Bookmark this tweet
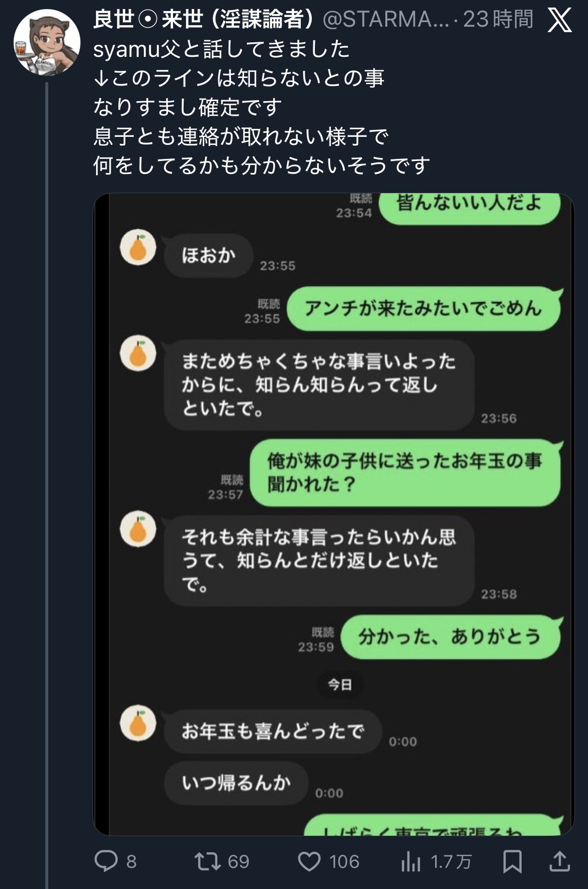The image size is (588, 889). [x=512, y=861]
